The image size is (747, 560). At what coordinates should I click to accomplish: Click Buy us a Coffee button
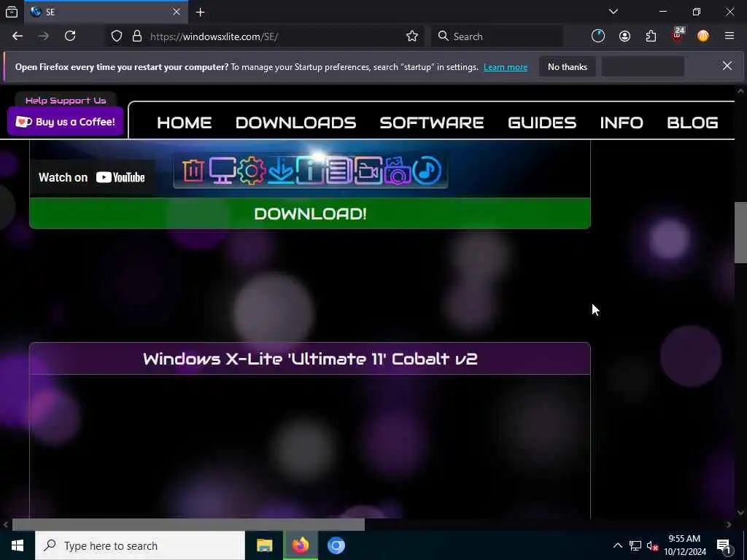(x=65, y=122)
